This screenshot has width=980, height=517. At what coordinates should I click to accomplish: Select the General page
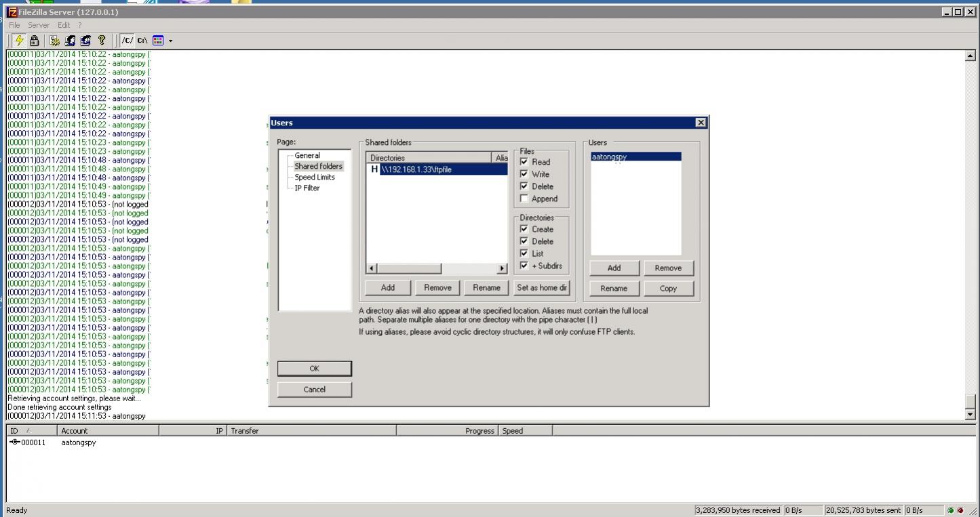tap(307, 155)
